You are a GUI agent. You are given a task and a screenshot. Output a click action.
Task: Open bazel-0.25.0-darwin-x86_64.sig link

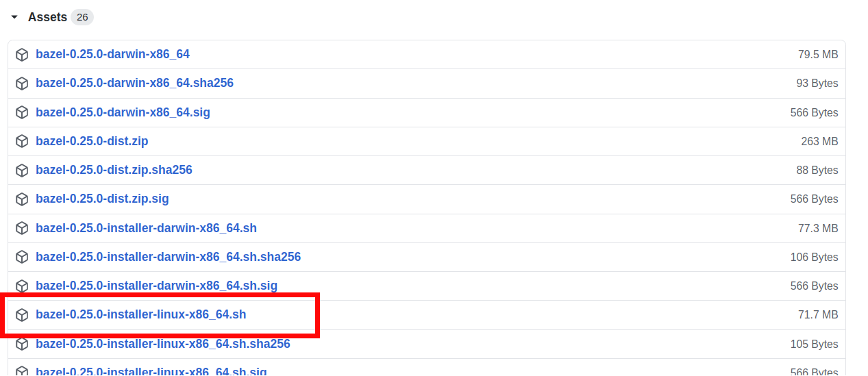pyautogui.click(x=123, y=112)
